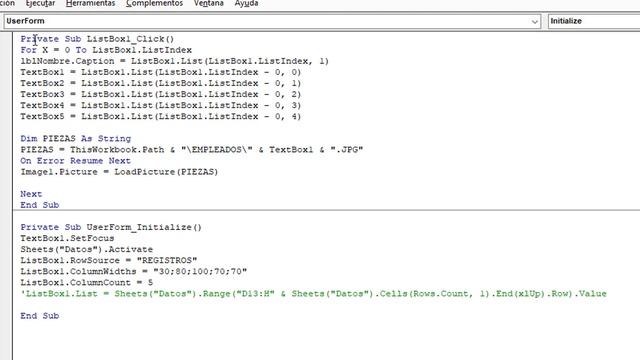Screen dimensions: 640x360
Task: Click the 'Private Sub UserForm_Initialize()' line
Action: pos(111,227)
